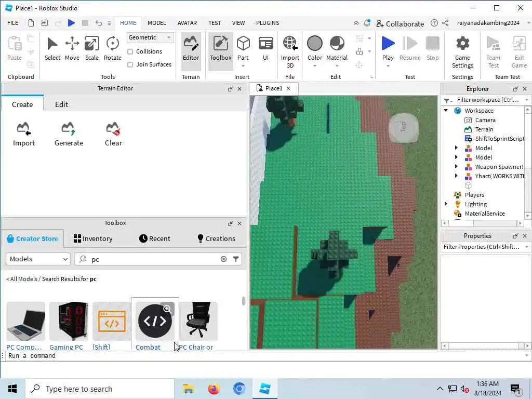Open the Geometric mode dropdown
Image resolution: width=532 pixels, height=399 pixels.
pos(150,37)
